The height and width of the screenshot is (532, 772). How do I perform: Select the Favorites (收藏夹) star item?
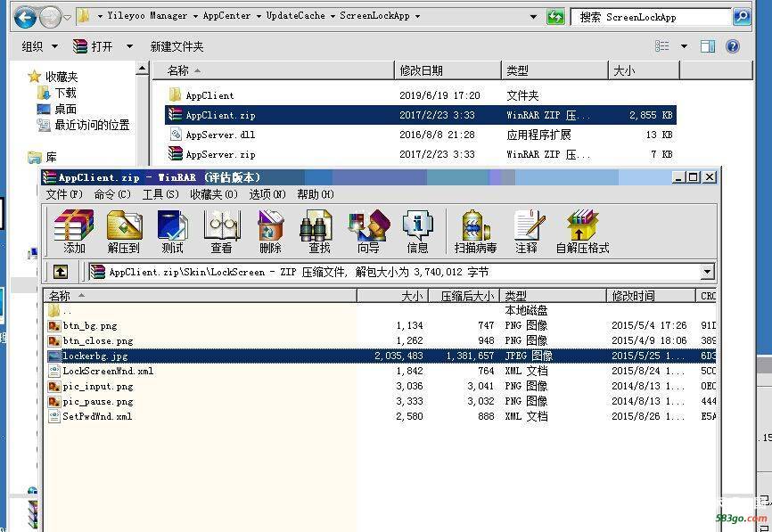click(x=53, y=77)
